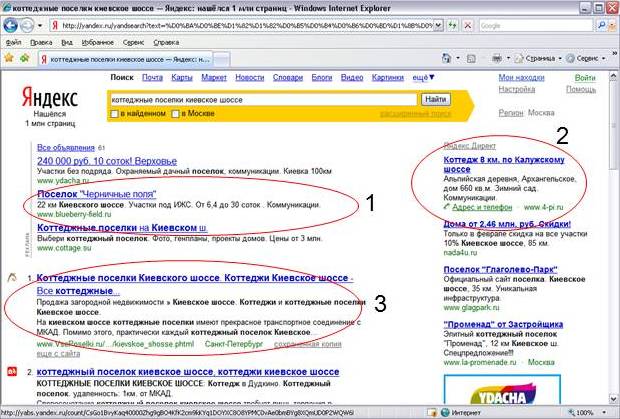620x419 pixels.
Task: Open the сохраненная копия link
Action: coord(308,344)
